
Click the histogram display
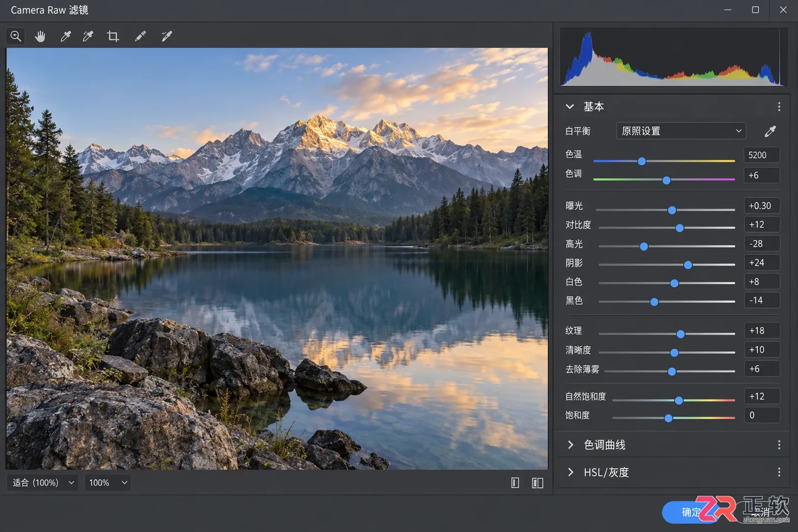(673, 57)
